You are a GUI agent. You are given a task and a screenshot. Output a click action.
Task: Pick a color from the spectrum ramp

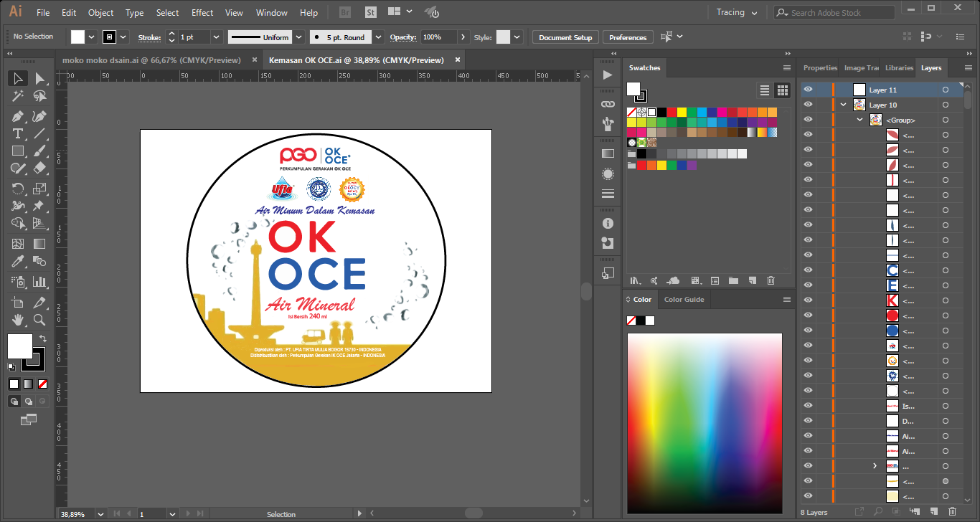tap(705, 423)
